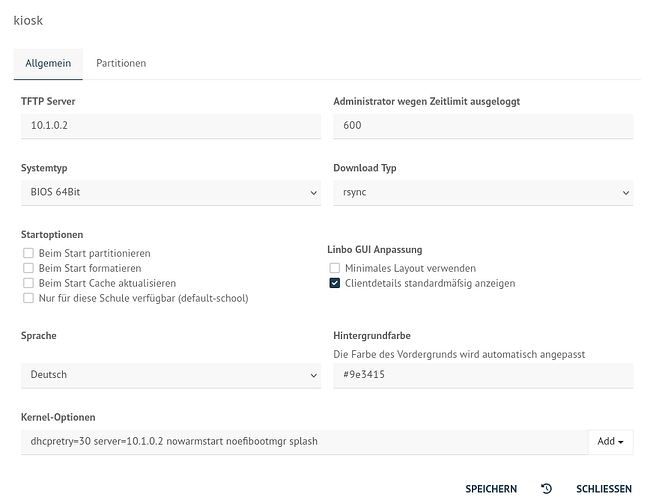646x500 pixels.
Task: Open the Systemtyp dropdown
Action: [x=170, y=192]
